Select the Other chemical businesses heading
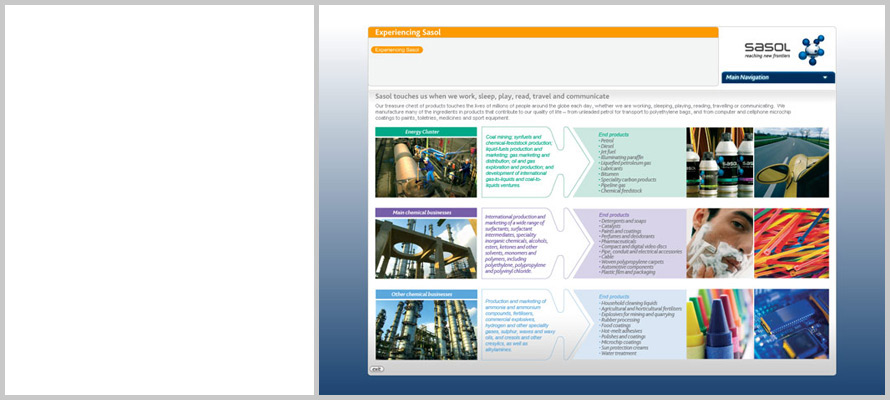Image resolution: width=890 pixels, height=400 pixels. pyautogui.click(x=426, y=294)
